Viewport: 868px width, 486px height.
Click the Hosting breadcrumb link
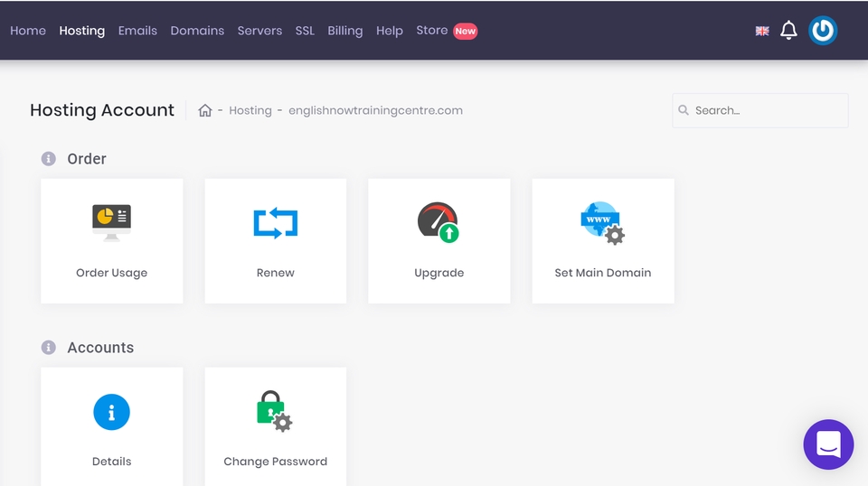(250, 110)
